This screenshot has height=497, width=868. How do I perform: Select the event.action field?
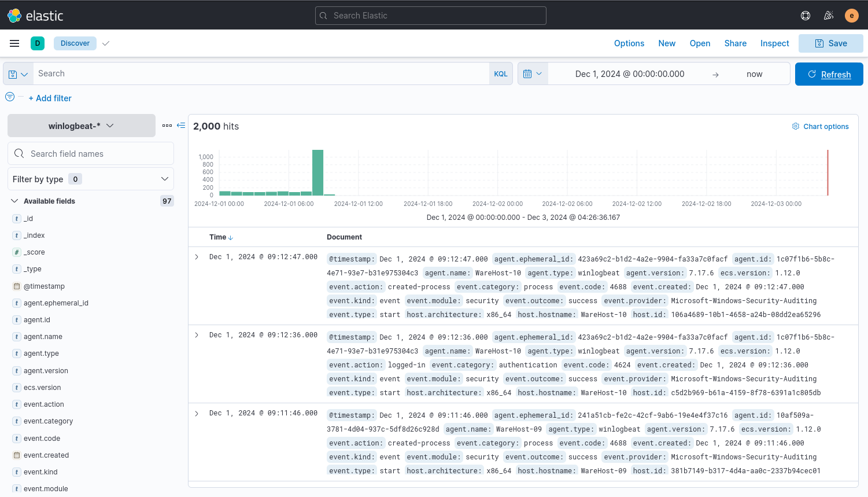pyautogui.click(x=44, y=404)
